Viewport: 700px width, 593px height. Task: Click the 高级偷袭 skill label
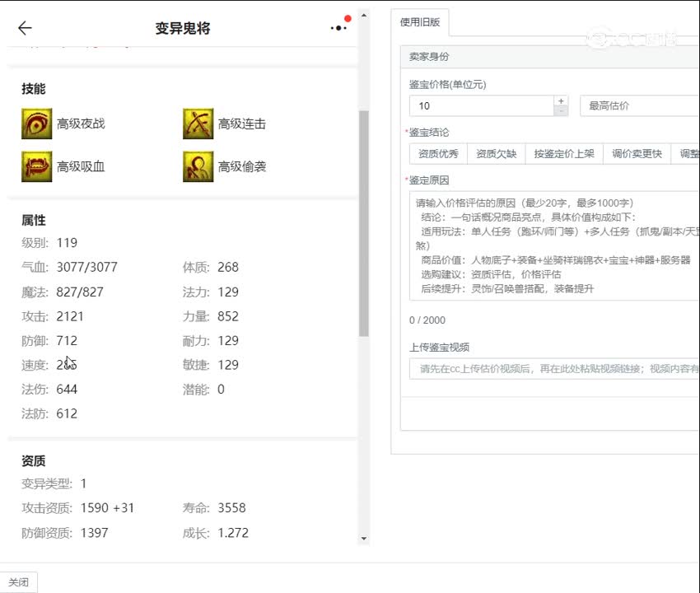pyautogui.click(x=242, y=166)
